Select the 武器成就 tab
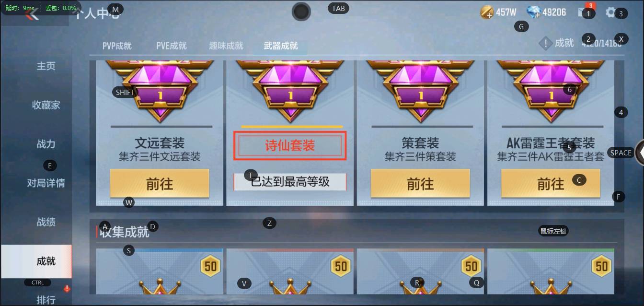644x306 pixels. pyautogui.click(x=281, y=46)
